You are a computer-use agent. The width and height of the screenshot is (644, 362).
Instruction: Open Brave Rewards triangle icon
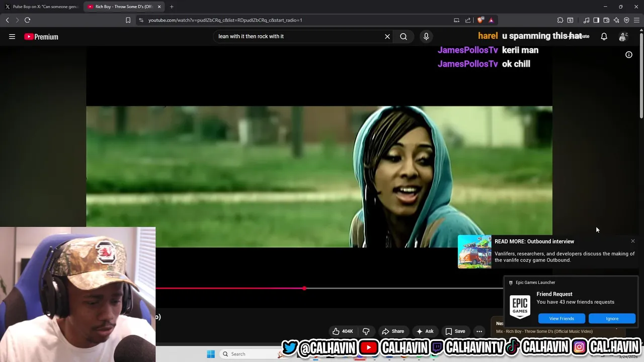coord(491,20)
